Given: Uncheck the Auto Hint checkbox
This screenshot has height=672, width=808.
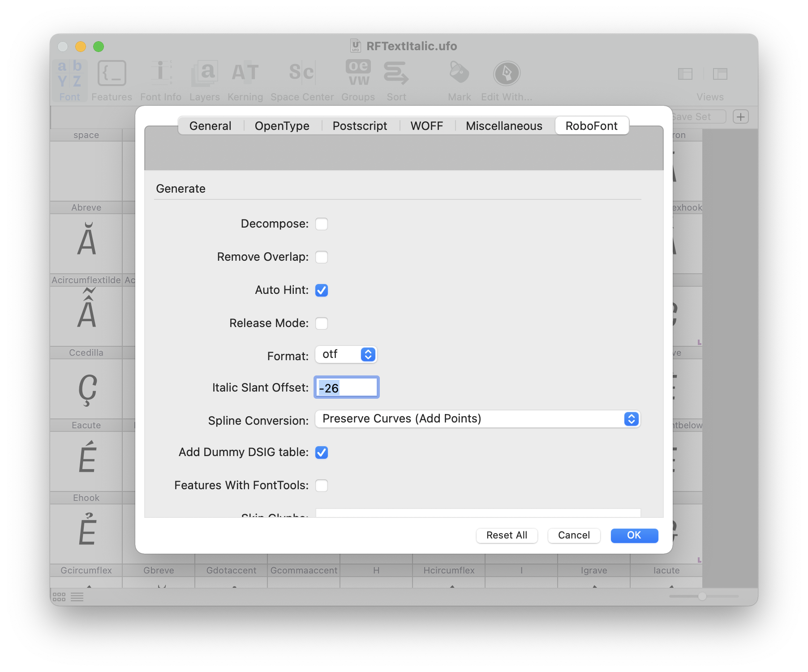Looking at the screenshot, I should 322,290.
